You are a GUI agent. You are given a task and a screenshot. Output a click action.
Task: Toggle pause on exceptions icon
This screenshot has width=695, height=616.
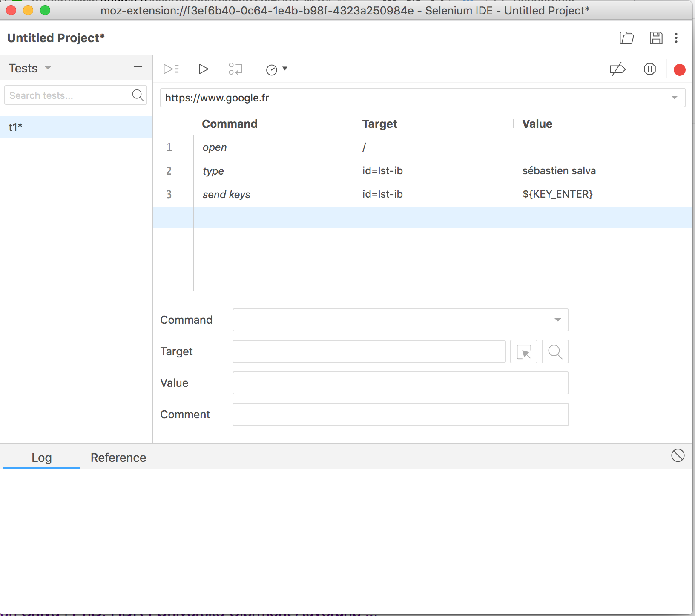click(649, 69)
